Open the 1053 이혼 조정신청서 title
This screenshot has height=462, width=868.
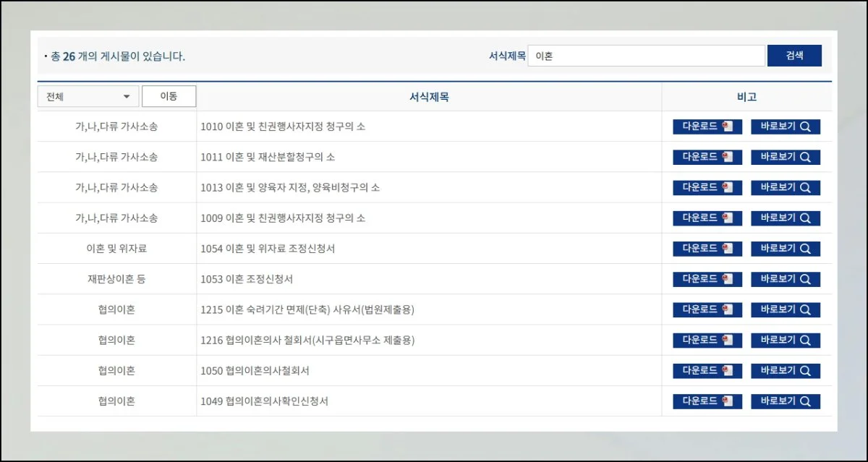[247, 279]
